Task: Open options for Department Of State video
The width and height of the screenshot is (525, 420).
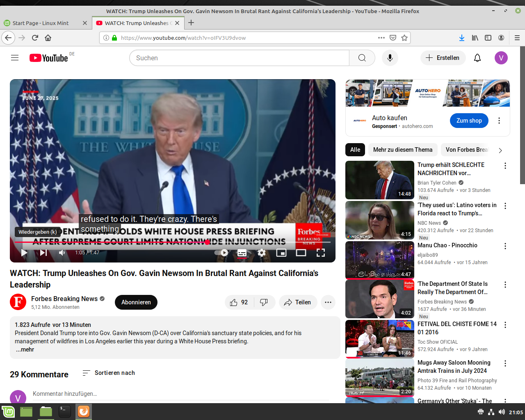Action: click(505, 285)
